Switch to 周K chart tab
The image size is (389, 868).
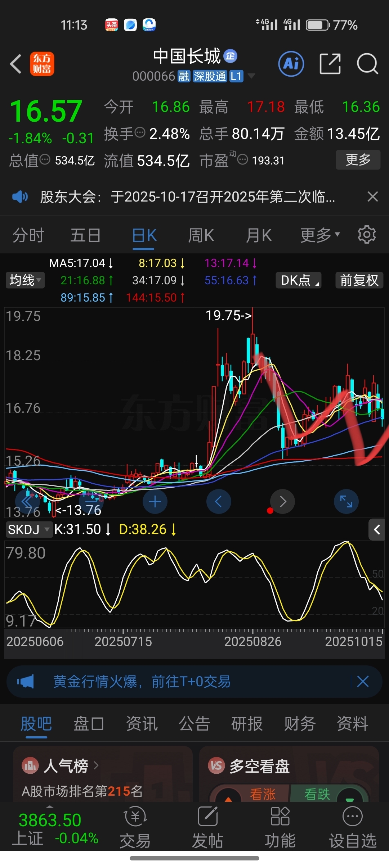pos(201,235)
